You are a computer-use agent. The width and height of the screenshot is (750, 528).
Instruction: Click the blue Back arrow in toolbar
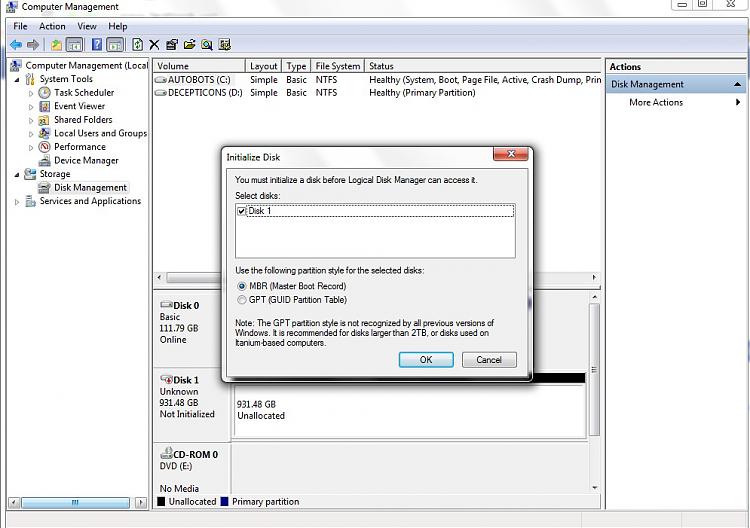click(x=16, y=45)
